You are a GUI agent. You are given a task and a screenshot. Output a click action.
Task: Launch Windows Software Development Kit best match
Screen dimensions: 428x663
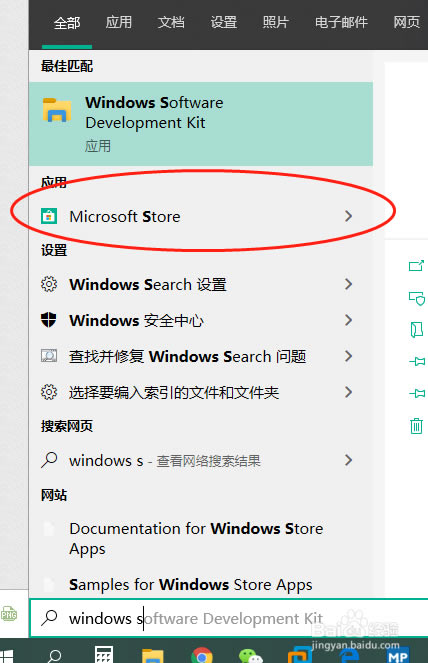tap(201, 123)
